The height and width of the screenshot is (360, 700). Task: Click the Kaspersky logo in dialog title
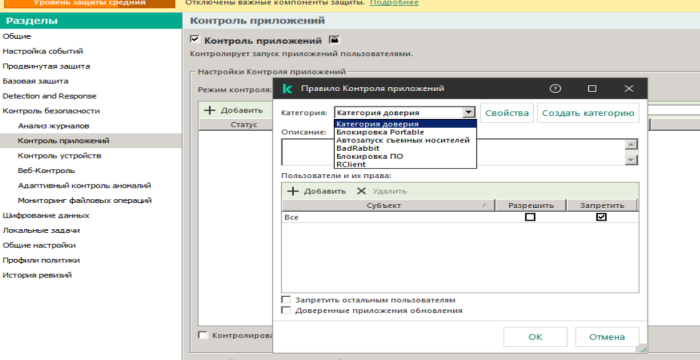click(x=288, y=88)
